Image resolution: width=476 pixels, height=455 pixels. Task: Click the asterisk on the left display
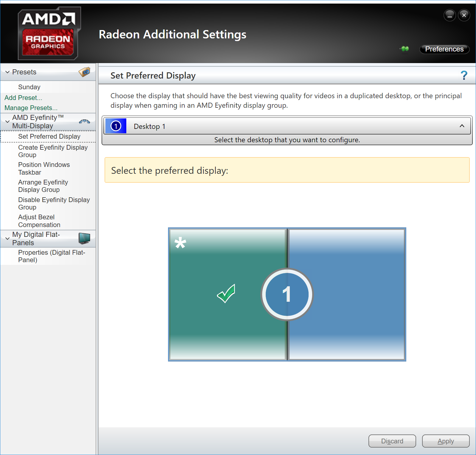pos(180,243)
